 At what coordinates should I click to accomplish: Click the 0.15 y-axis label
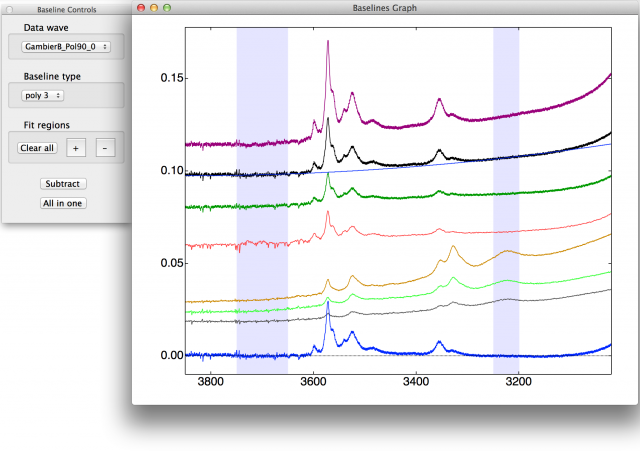tap(172, 78)
